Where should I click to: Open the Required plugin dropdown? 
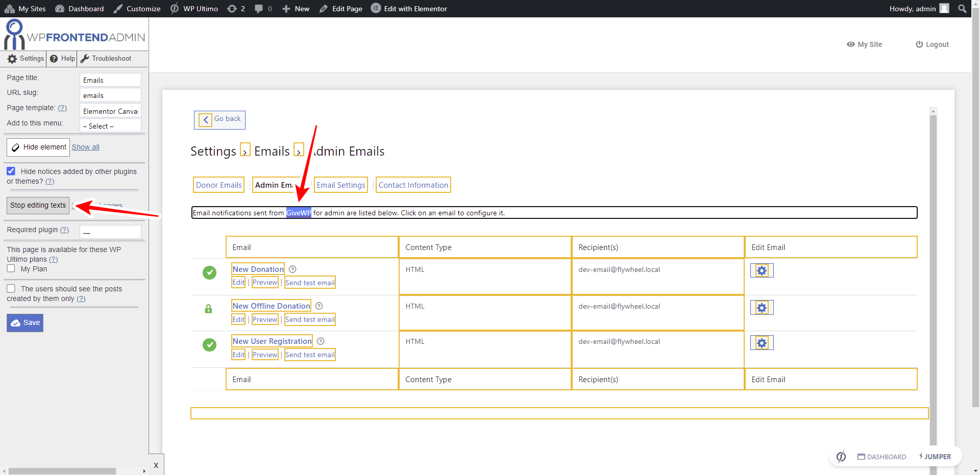tap(110, 232)
